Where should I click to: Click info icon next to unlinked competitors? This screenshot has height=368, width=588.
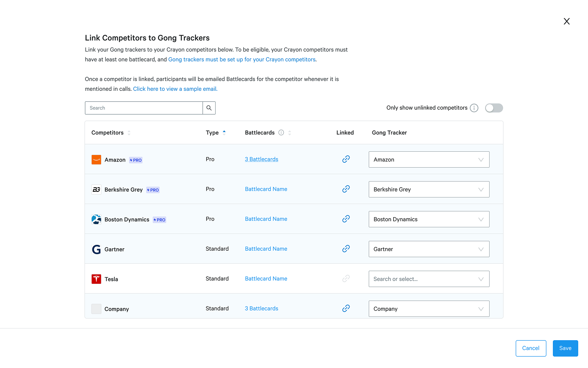pyautogui.click(x=474, y=108)
